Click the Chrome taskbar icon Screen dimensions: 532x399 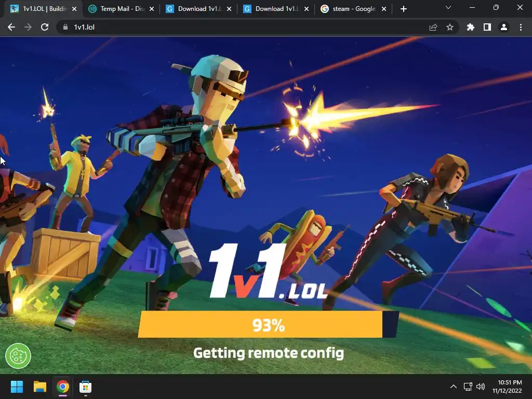pyautogui.click(x=62, y=387)
